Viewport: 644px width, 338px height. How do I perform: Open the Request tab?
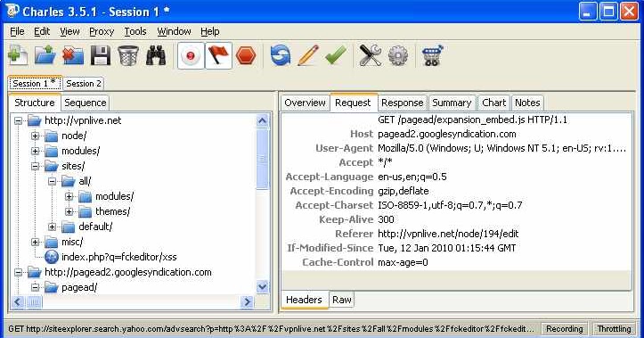point(353,103)
